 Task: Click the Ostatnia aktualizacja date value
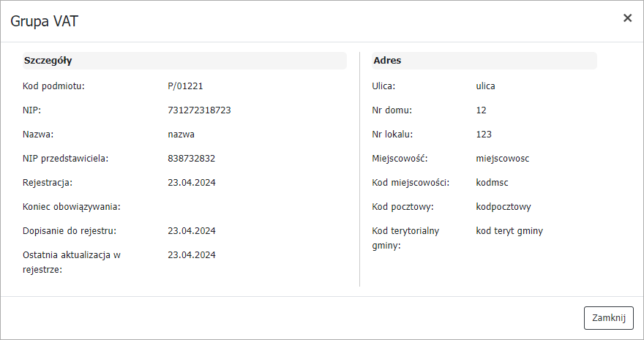tap(191, 255)
